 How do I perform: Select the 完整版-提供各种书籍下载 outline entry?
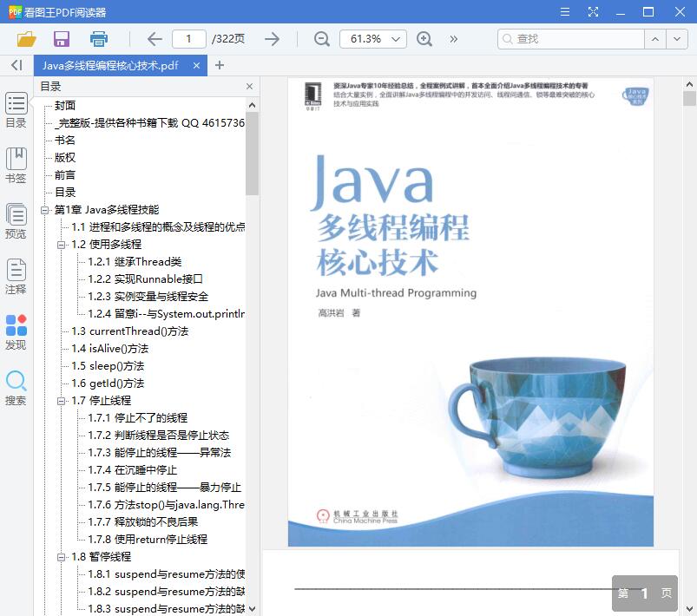(x=149, y=122)
